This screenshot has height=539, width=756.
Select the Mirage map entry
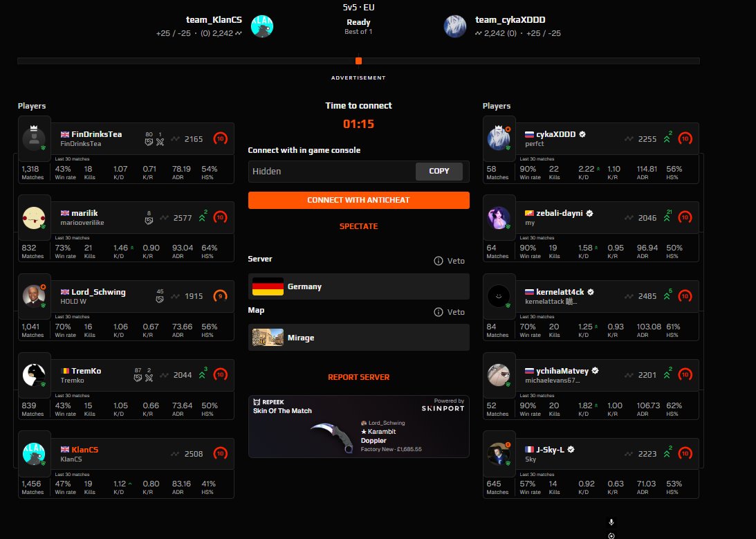pyautogui.click(x=359, y=338)
